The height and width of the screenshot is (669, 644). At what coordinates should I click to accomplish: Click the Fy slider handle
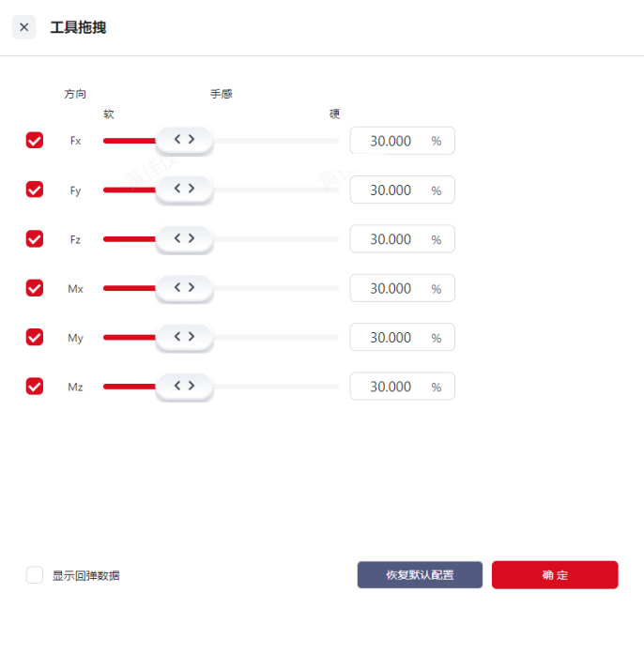click(x=184, y=189)
